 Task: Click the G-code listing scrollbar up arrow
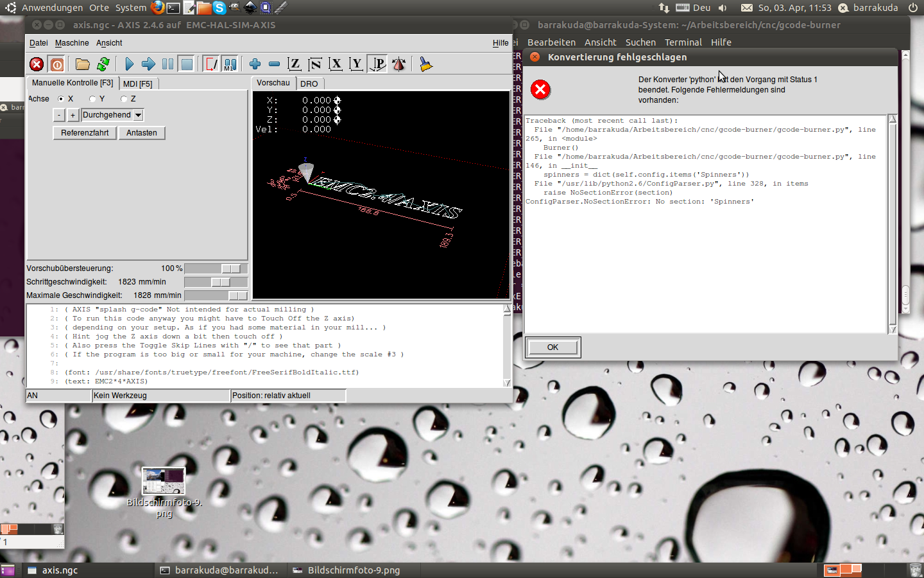[507, 309]
